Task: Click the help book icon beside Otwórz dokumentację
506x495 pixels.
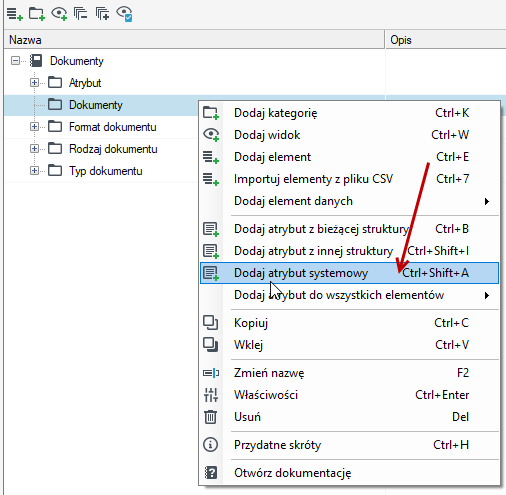Action: coord(211,473)
